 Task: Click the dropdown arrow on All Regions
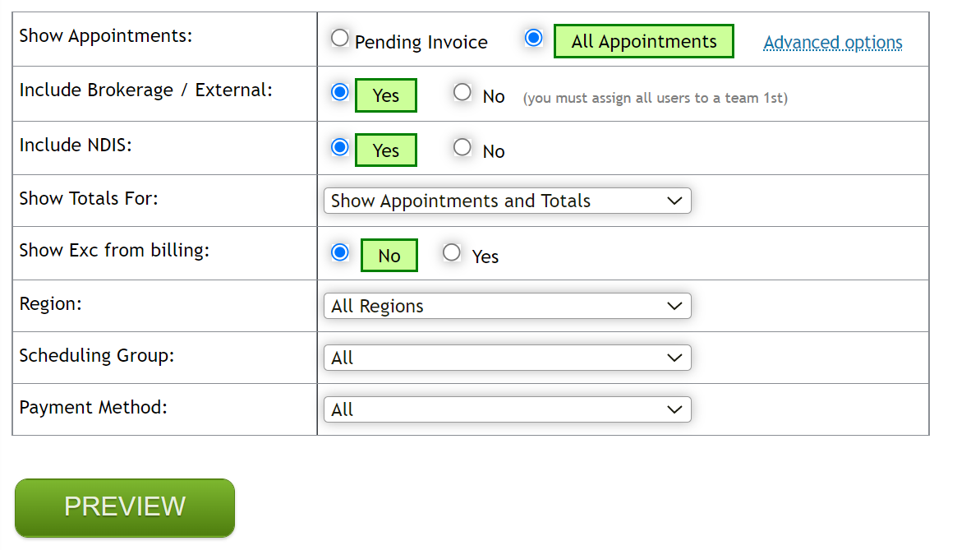(x=675, y=305)
